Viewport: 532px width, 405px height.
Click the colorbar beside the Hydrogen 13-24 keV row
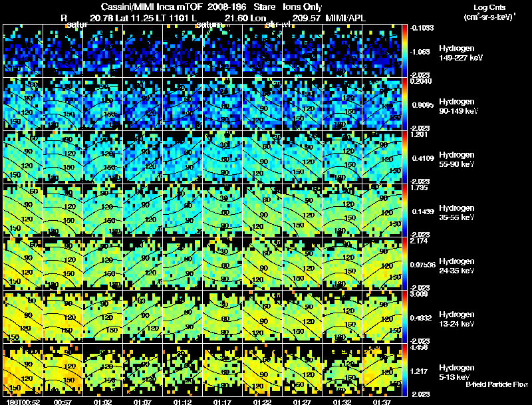(404, 317)
